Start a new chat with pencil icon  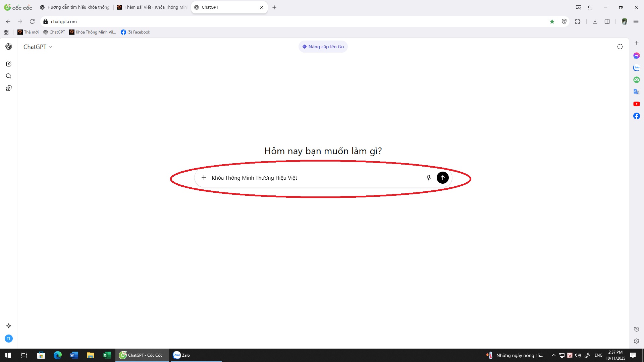coord(9,64)
